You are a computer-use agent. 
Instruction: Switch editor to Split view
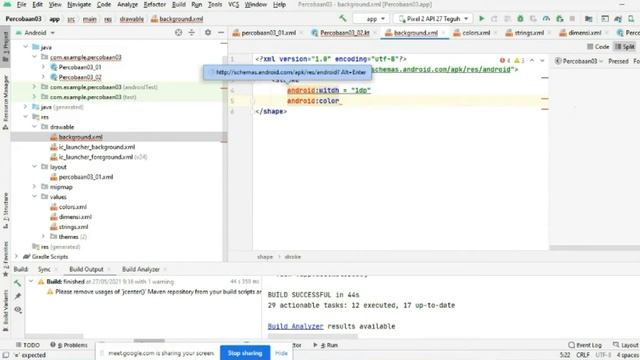coord(625,47)
